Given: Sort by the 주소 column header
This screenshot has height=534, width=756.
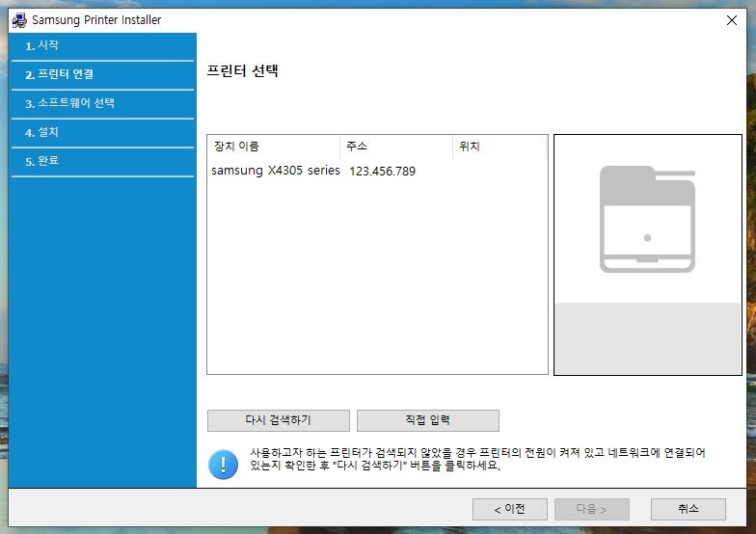Looking at the screenshot, I should tap(396, 147).
